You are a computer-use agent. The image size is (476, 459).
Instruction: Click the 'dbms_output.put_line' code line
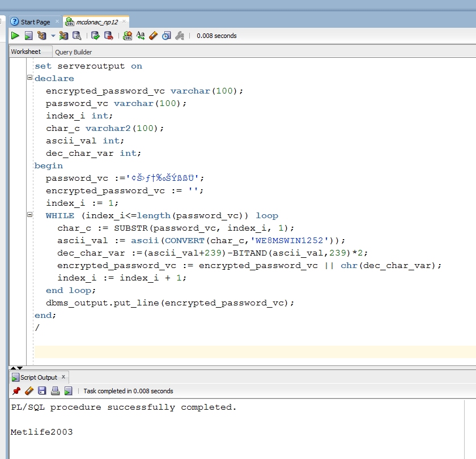(x=170, y=303)
